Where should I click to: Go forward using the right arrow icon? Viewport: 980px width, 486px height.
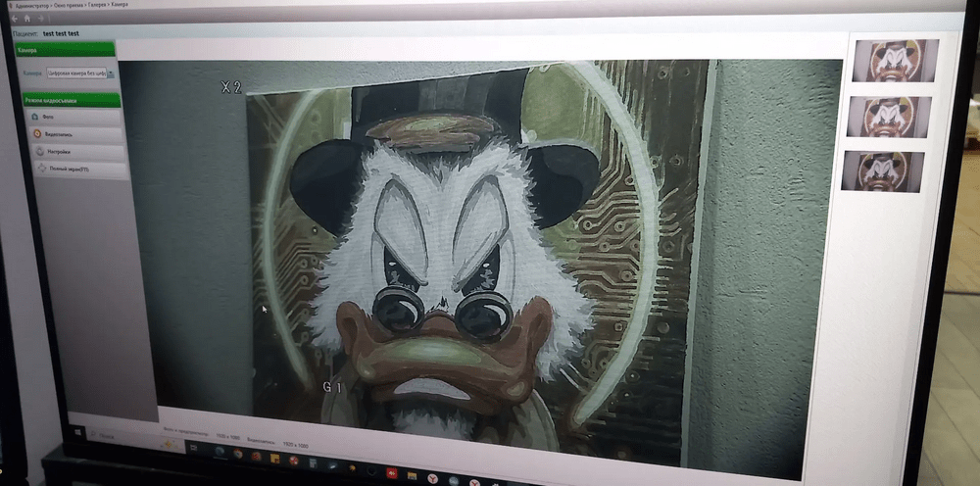[40, 19]
